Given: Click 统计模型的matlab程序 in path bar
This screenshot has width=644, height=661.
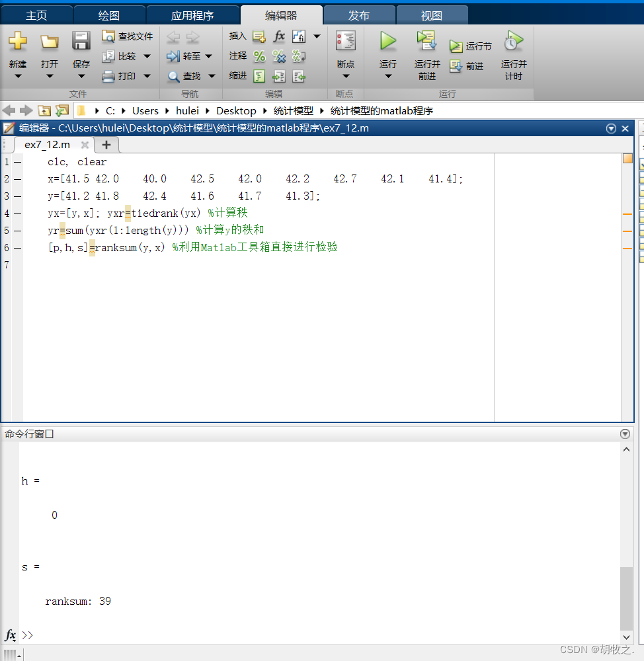Looking at the screenshot, I should click(x=382, y=111).
